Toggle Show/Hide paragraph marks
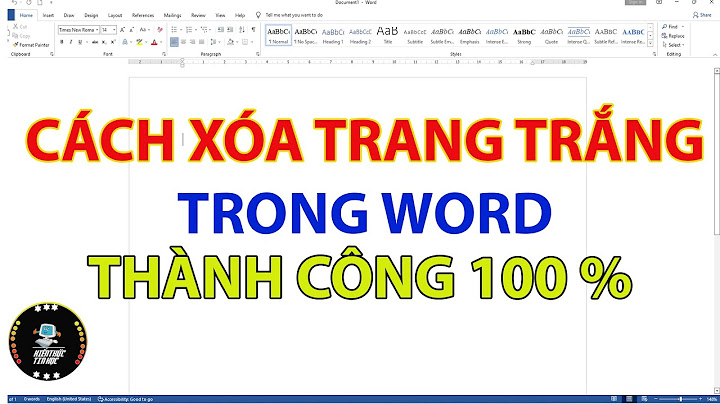Screen dimensions: 720x404 (253, 30)
